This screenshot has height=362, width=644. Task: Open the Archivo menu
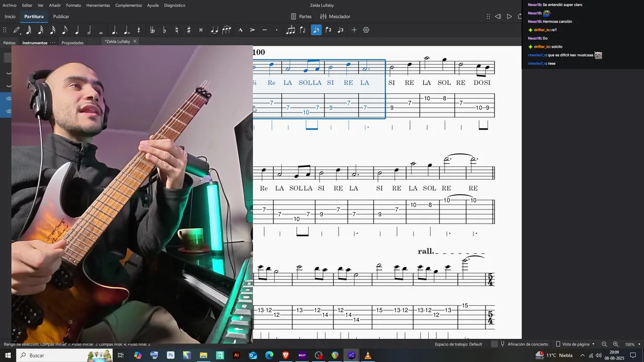[x=10, y=5]
